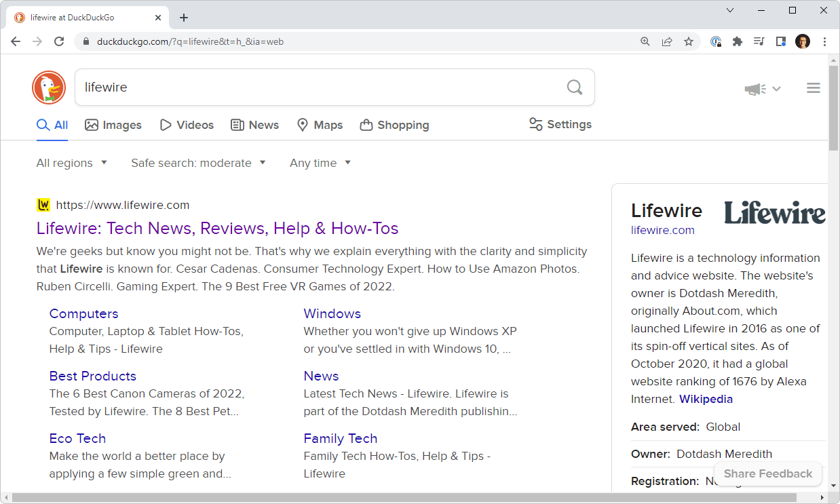Expand chevron beside megaphone icon

click(x=776, y=89)
